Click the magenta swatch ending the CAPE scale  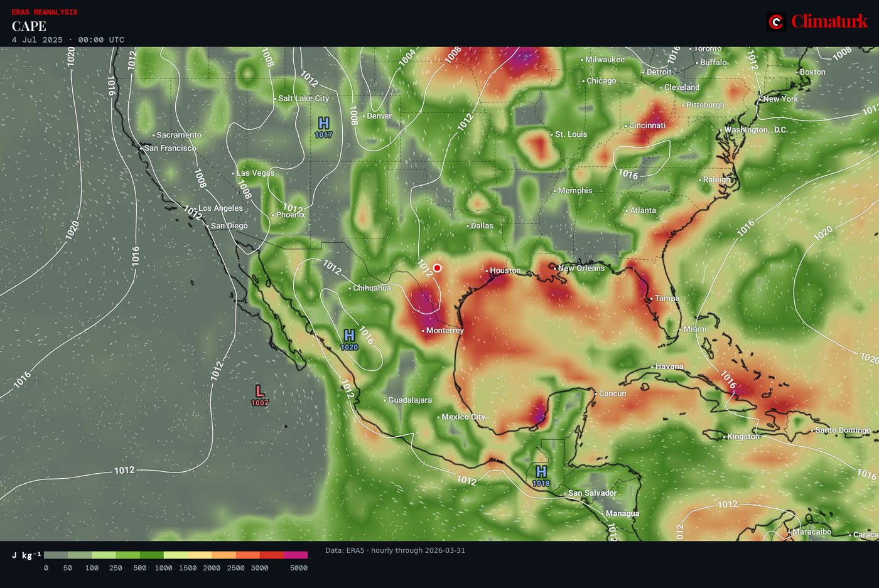click(296, 555)
